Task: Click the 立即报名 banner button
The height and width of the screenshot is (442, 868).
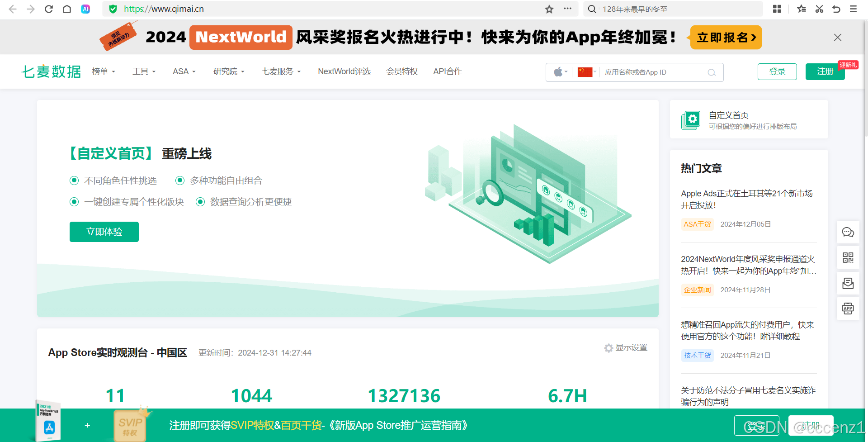Action: [726, 38]
